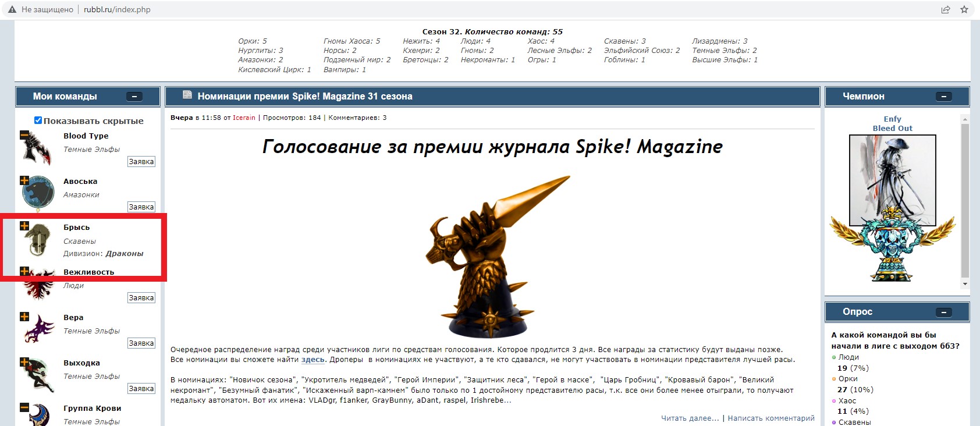Click the Вера purple dragon logo

click(x=39, y=329)
